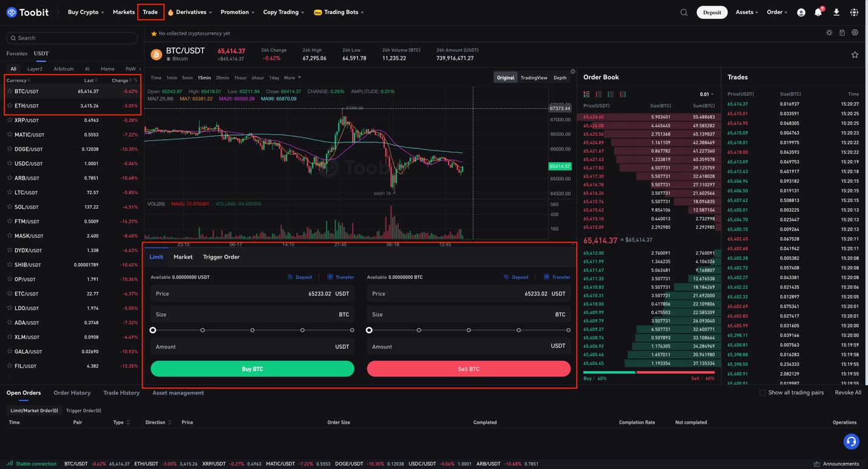The width and height of the screenshot is (868, 469).
Task: Focus the currency Search field
Action: coord(72,38)
